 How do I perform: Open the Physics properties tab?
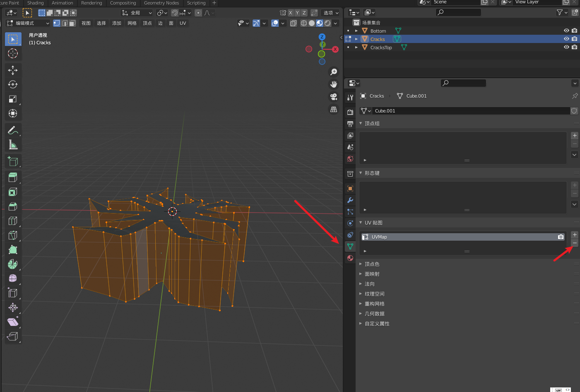pyautogui.click(x=350, y=223)
